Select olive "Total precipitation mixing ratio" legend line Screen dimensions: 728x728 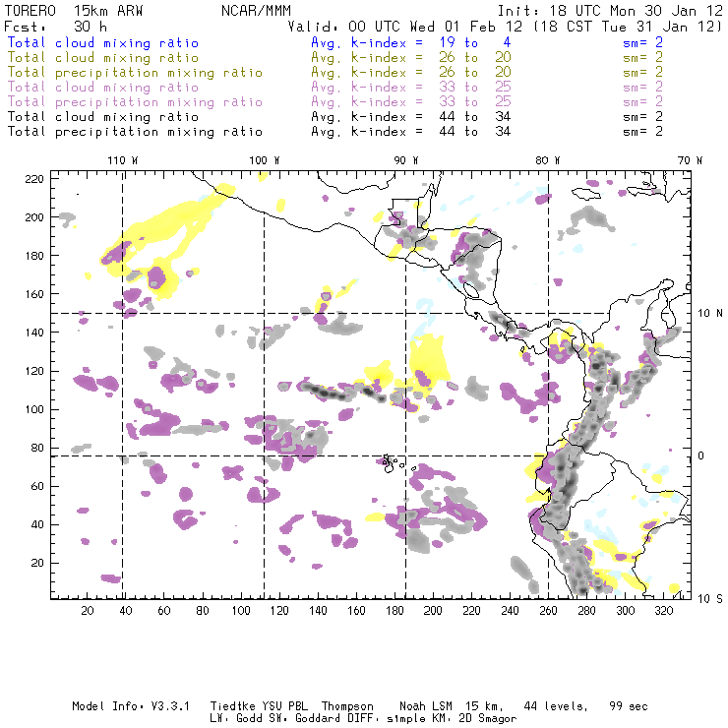(x=135, y=73)
